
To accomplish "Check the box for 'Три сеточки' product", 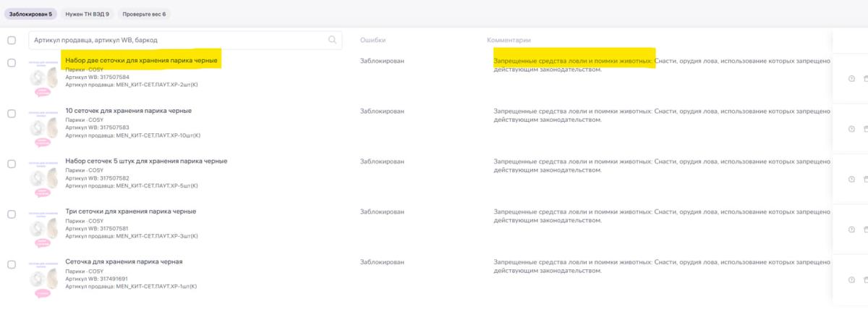I will [x=12, y=214].
